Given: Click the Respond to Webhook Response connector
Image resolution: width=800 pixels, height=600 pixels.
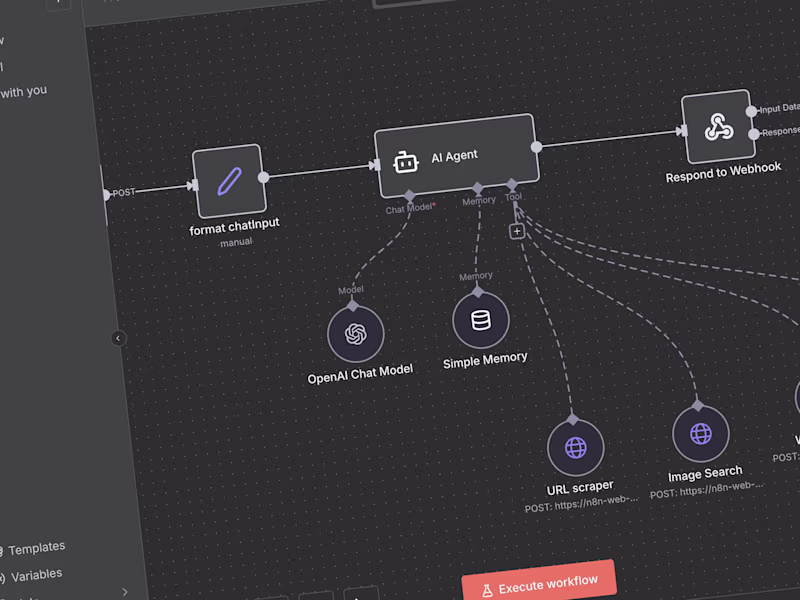Looking at the screenshot, I should click(x=754, y=134).
